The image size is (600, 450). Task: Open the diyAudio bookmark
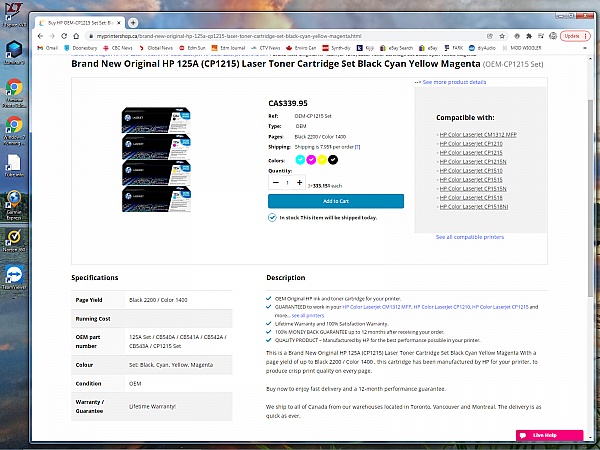pyautogui.click(x=482, y=48)
